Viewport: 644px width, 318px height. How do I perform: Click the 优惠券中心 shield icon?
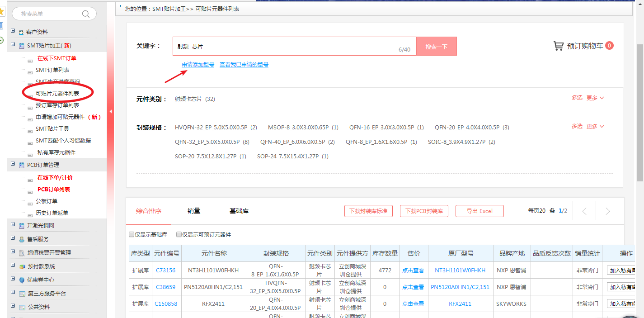(x=21, y=280)
